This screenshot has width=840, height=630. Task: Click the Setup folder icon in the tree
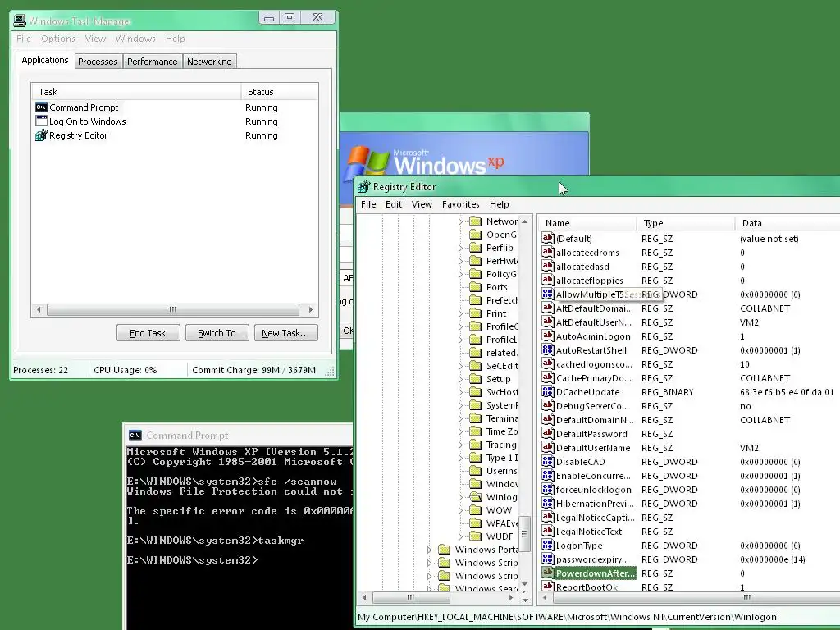click(476, 379)
